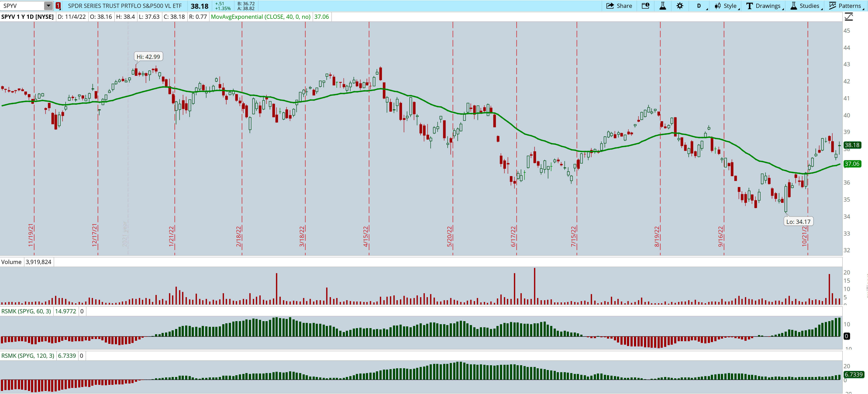This screenshot has width=868, height=394.
Task: Click the RSMK (SPYG, 60, 3) study label
Action: pyautogui.click(x=26, y=312)
